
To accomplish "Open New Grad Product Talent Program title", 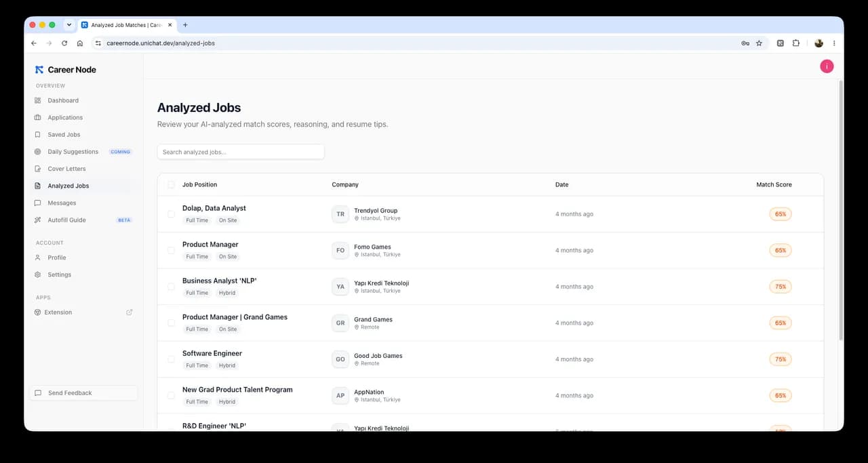I will (237, 390).
